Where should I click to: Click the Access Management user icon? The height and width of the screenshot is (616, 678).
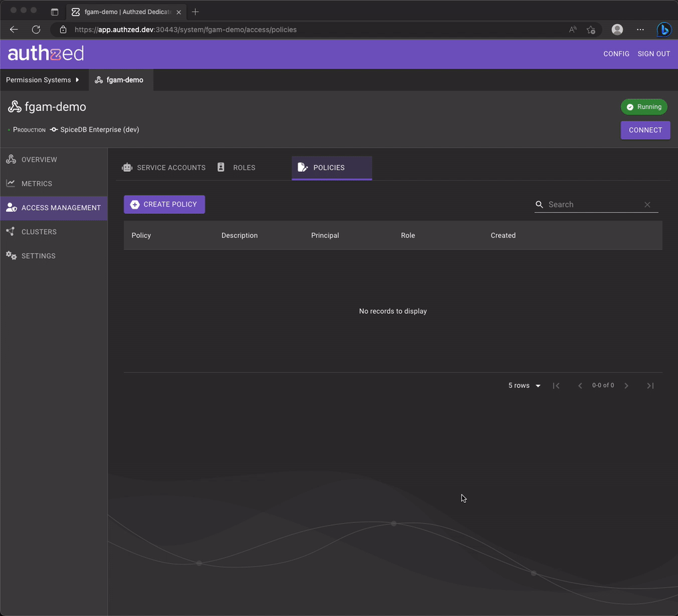tap(11, 207)
